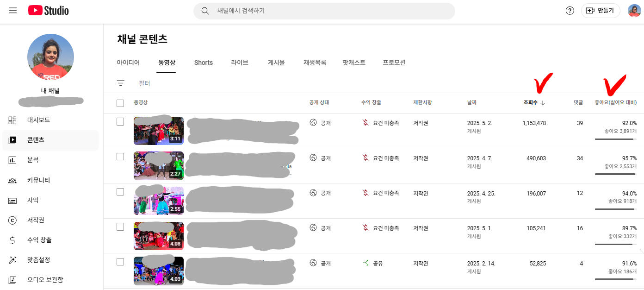
Task: Click the copyright restriction link on first video
Action: (421, 123)
